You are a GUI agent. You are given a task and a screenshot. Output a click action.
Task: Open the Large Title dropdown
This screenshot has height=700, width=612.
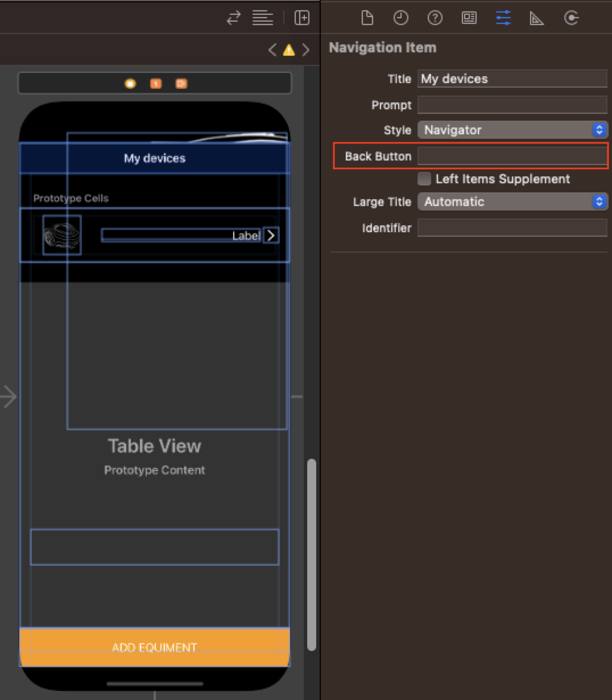[x=512, y=201]
